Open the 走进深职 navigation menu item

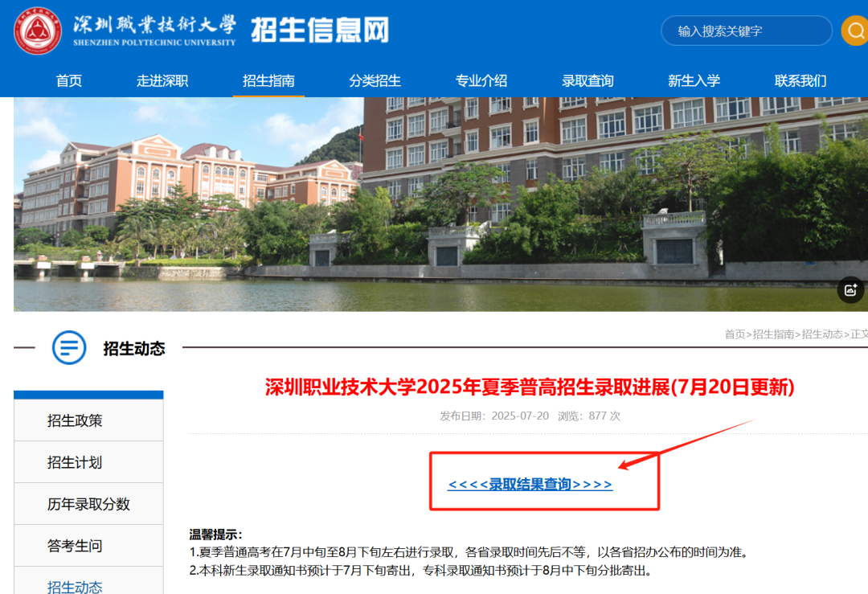click(x=162, y=81)
